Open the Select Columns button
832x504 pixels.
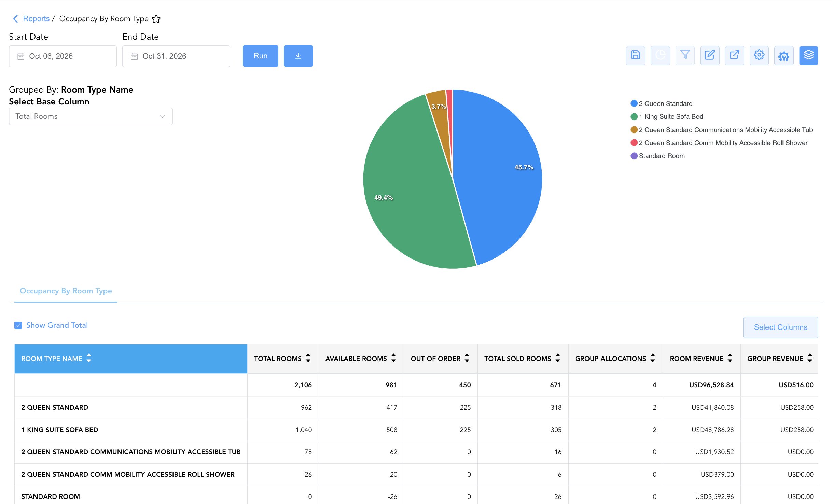[x=781, y=327]
